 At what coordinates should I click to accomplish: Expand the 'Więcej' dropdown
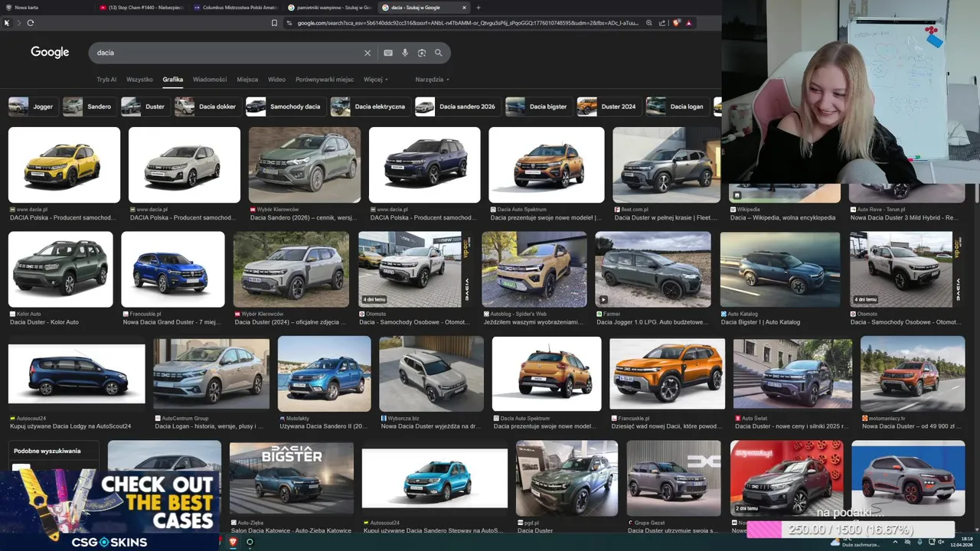[x=376, y=80]
